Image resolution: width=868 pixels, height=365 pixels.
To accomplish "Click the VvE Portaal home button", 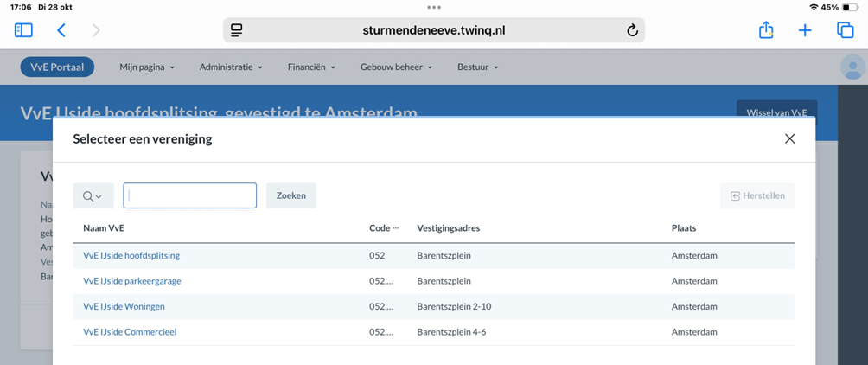I will point(57,67).
